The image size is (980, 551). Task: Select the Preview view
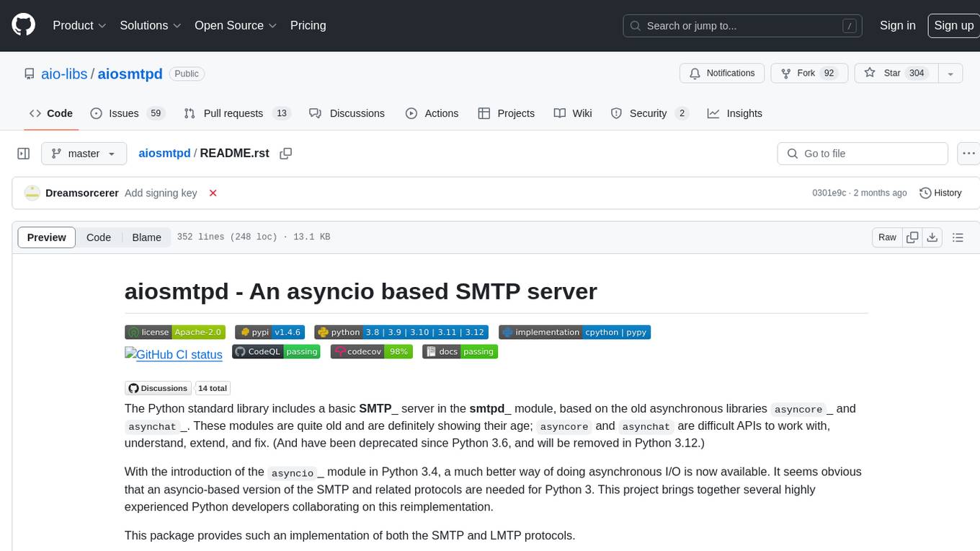point(47,237)
